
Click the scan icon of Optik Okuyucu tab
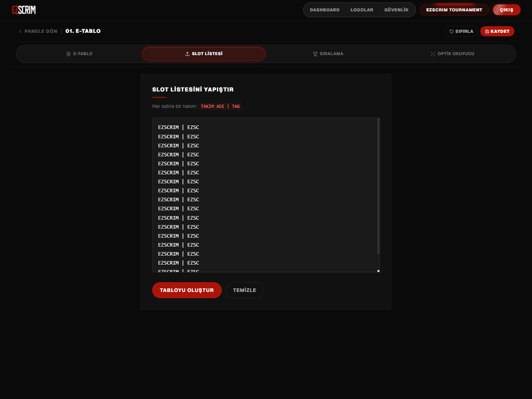pyautogui.click(x=433, y=54)
